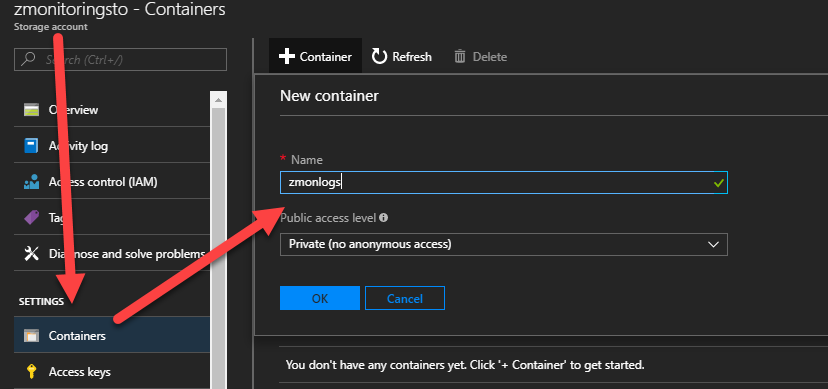Image resolution: width=828 pixels, height=389 pixels.
Task: Click the info icon beside Public access level
Action: (x=384, y=217)
